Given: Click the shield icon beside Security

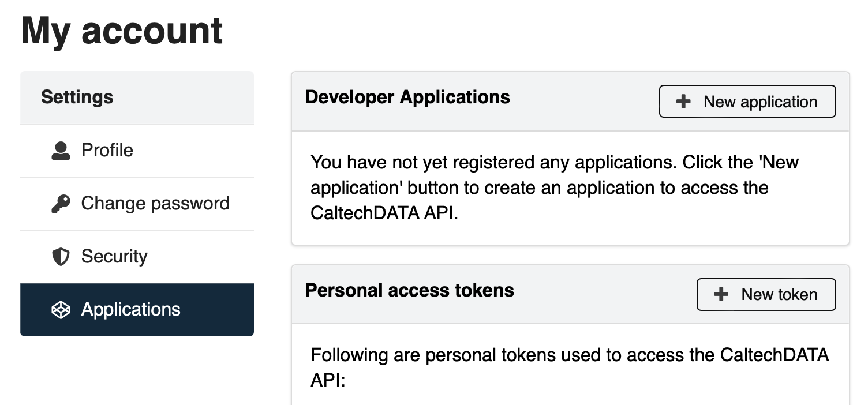Looking at the screenshot, I should point(61,257).
